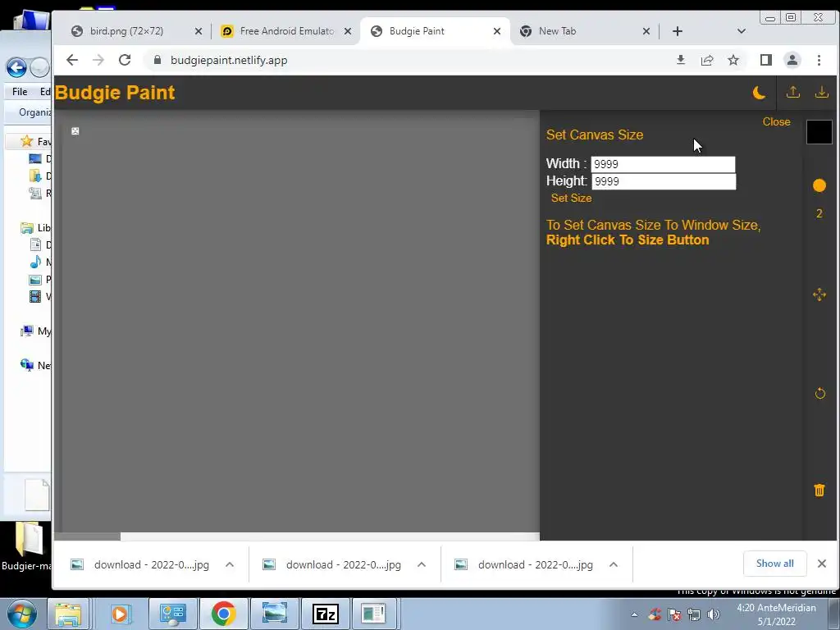Select the Budgie Paint browser tab
Screen dimensions: 840x630
point(416,31)
